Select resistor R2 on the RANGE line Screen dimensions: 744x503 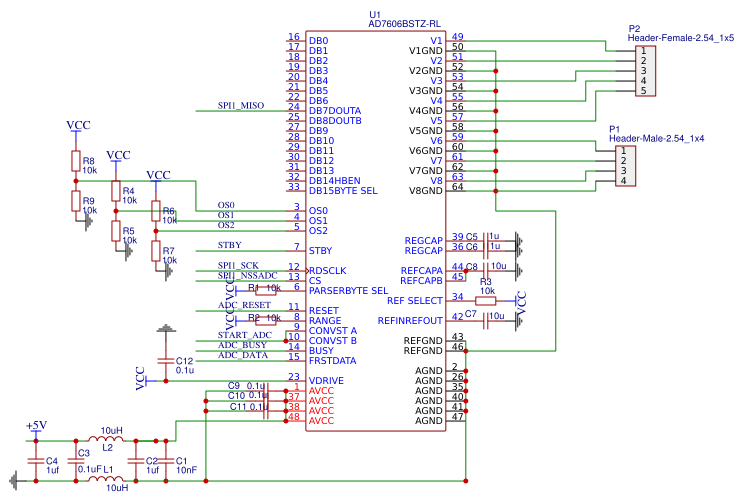265,321
